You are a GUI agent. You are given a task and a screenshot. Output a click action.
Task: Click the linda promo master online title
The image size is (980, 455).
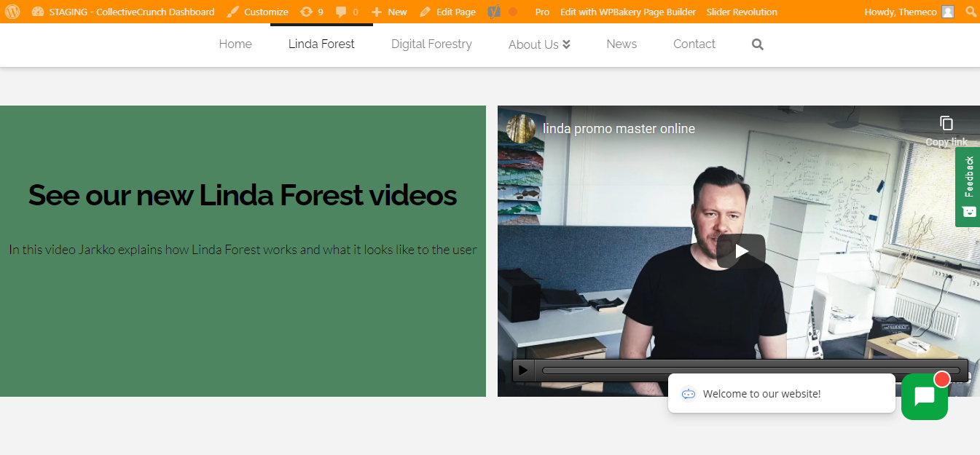tap(619, 129)
